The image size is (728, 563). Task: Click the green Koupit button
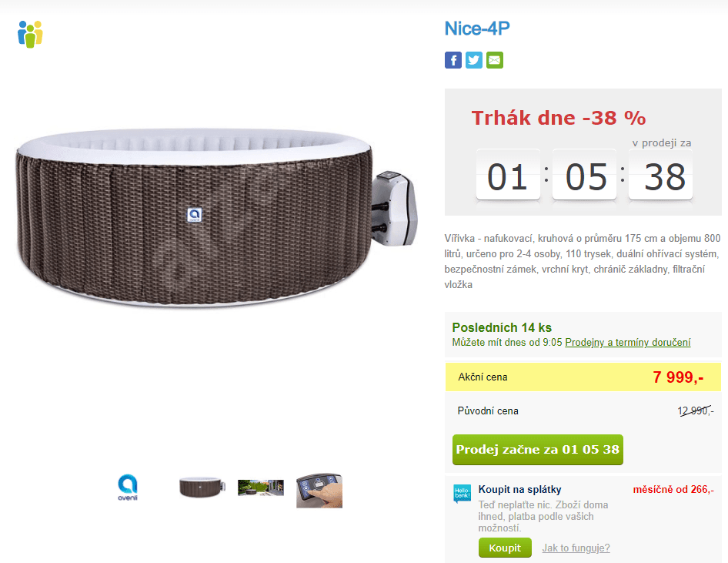click(x=505, y=548)
